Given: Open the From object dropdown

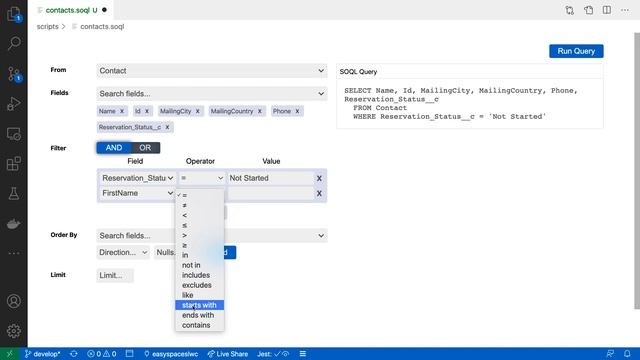Looking at the screenshot, I should click(212, 71).
